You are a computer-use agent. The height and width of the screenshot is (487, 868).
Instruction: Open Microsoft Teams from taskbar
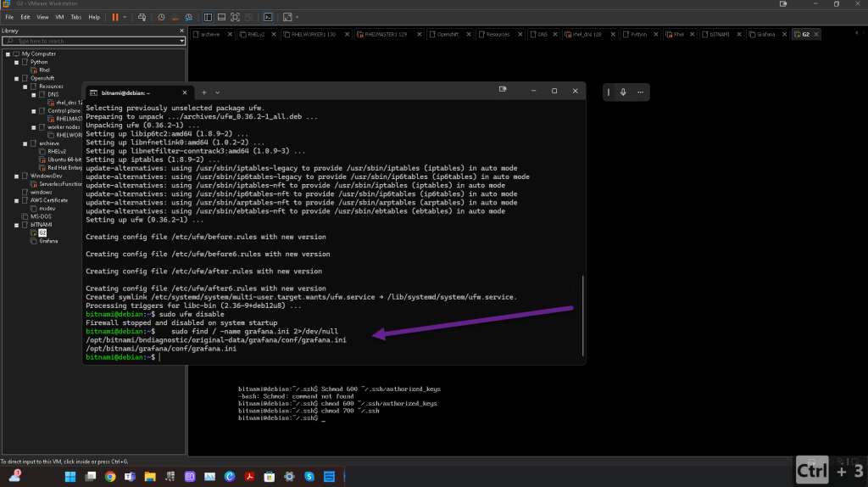[x=130, y=477]
